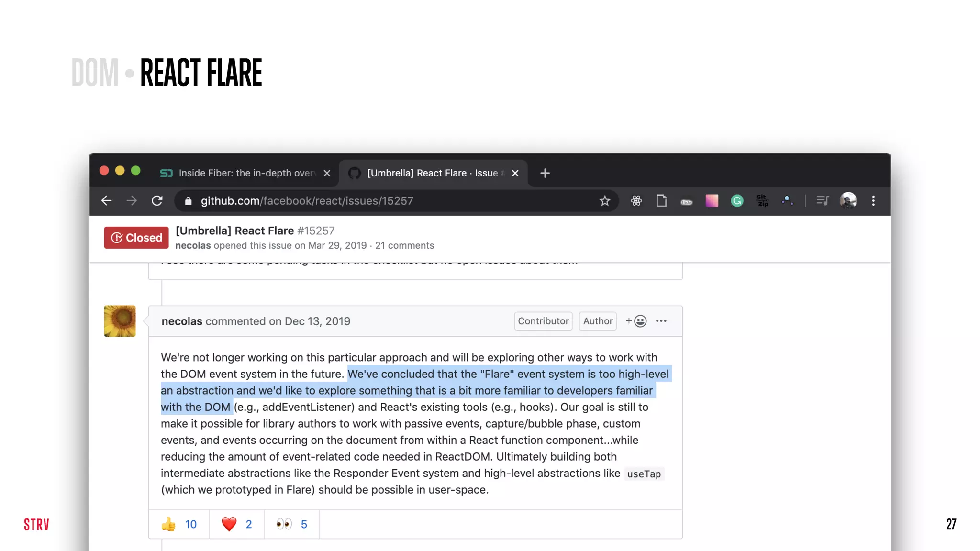Toggle the thumbs up reaction
Viewport: 980px width, 551px height.
[179, 524]
